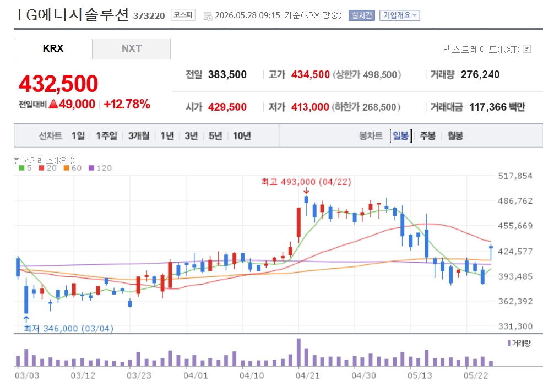
Task: Click the red up-triangle price change icon
Action: (x=53, y=104)
